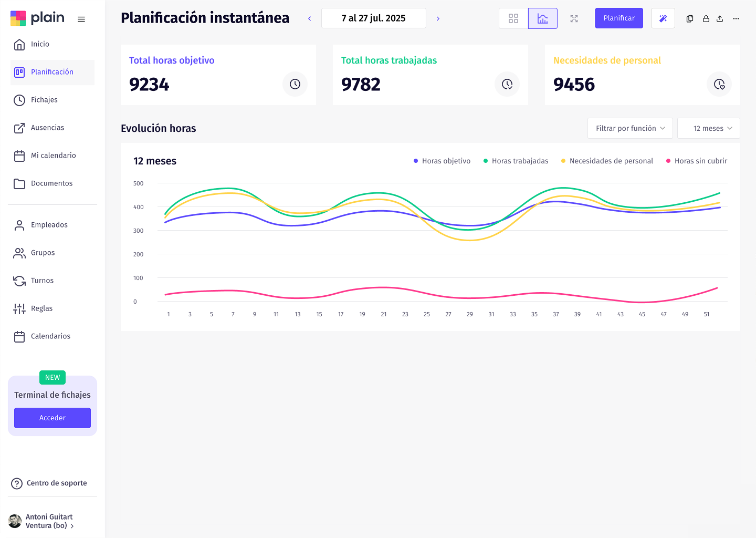This screenshot has height=538, width=756.
Task: Click the export upload icon
Action: [x=720, y=18]
